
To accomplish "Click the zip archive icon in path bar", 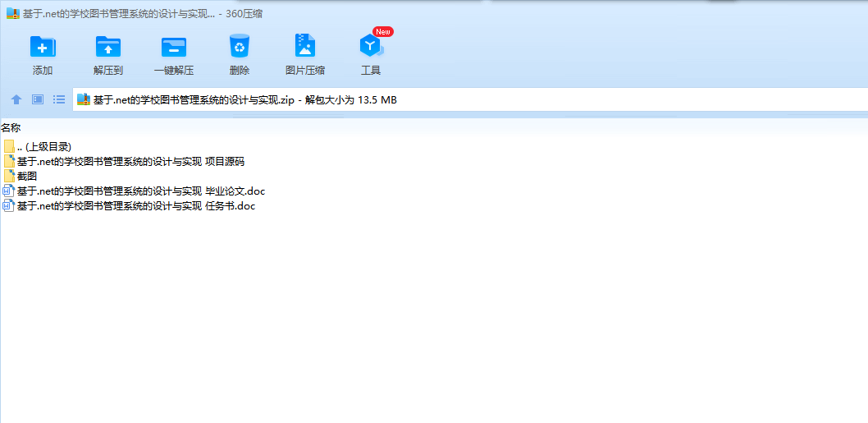I will click(84, 99).
